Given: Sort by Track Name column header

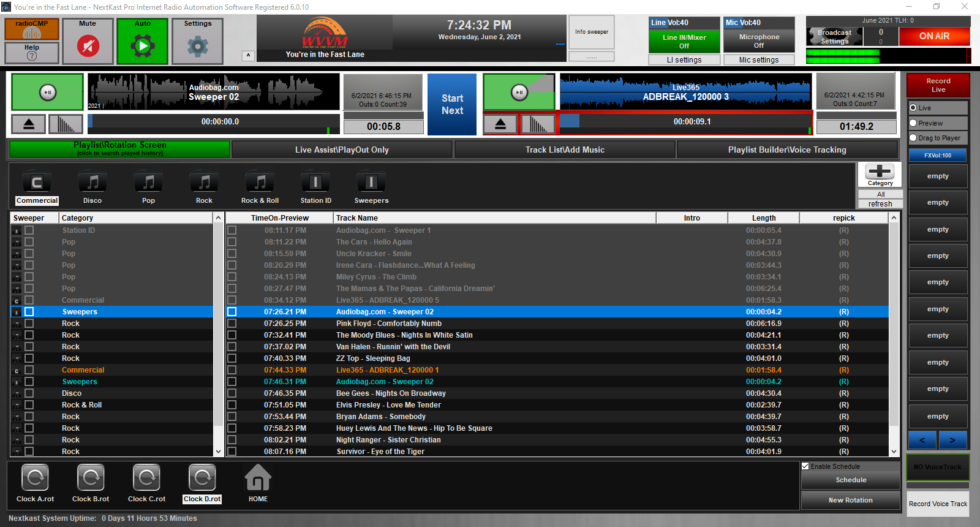Looking at the screenshot, I should 494,218.
